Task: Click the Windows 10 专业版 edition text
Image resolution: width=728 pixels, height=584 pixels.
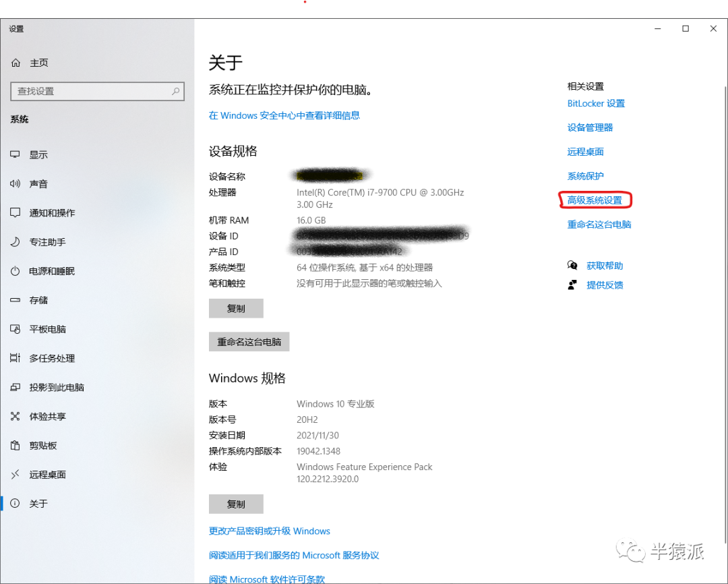Action: click(x=335, y=404)
